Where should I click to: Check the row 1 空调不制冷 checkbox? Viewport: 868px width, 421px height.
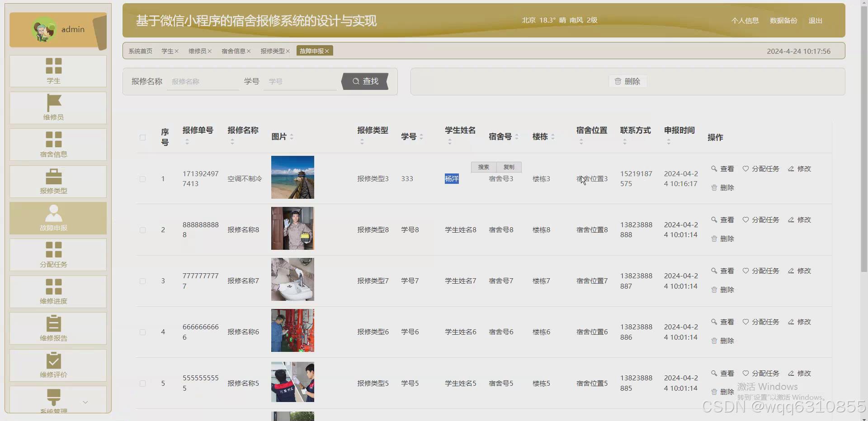point(142,179)
